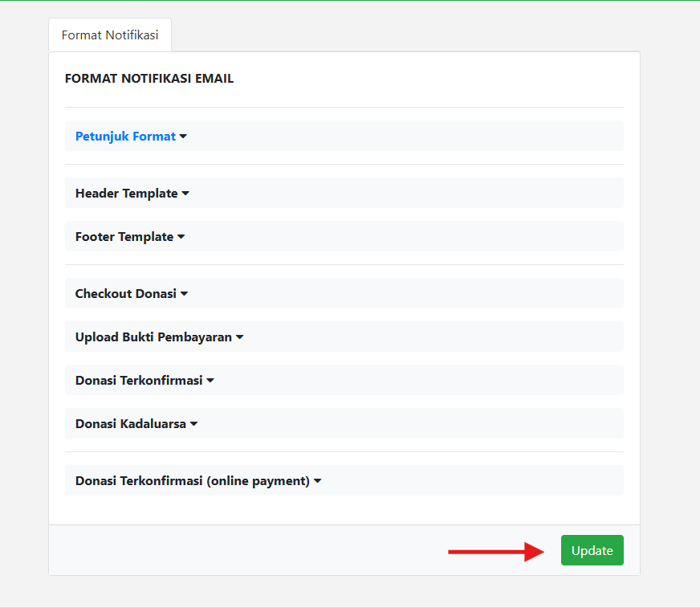
Task: Click the caret icon beside Checkout Donasi
Action: 184,294
